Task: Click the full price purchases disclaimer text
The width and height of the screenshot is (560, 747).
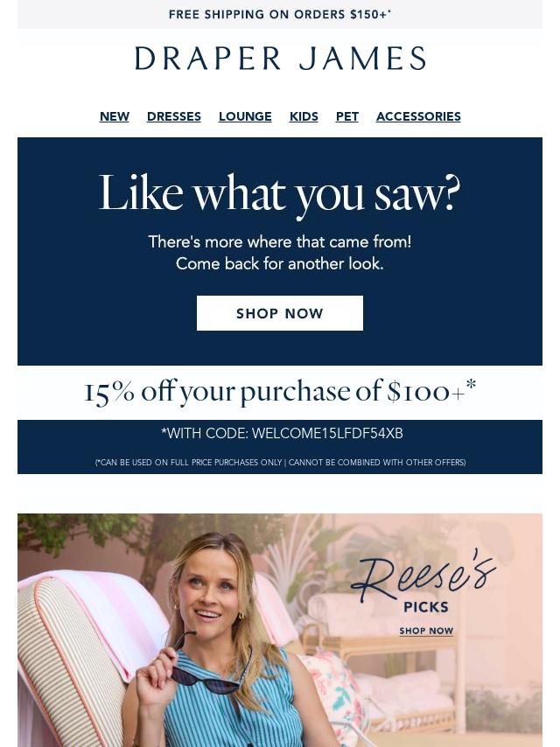Action: pos(280,462)
